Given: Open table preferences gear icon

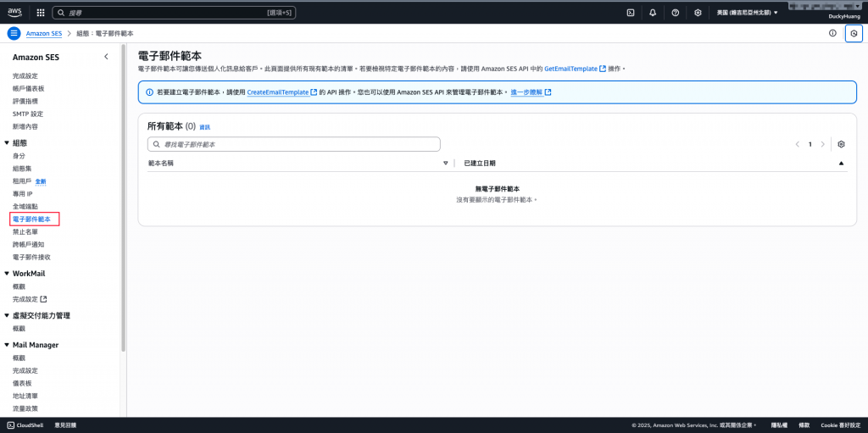Looking at the screenshot, I should tap(842, 144).
